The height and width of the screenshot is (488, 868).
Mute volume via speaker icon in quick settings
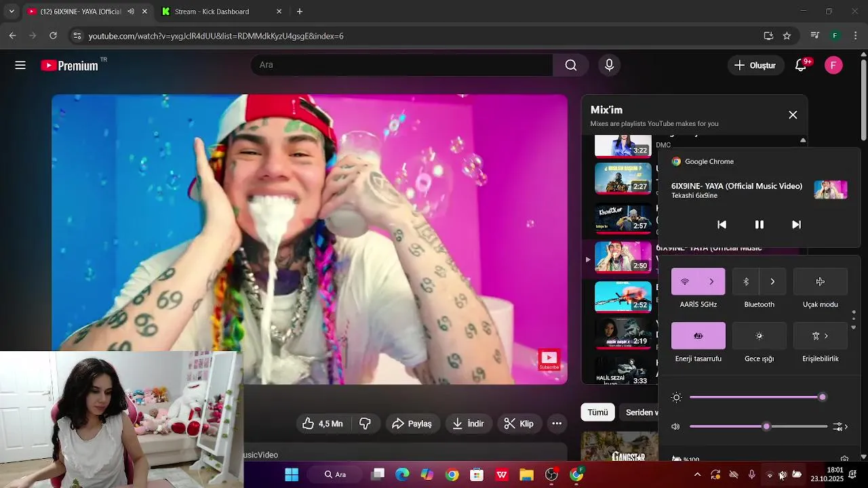(x=675, y=426)
